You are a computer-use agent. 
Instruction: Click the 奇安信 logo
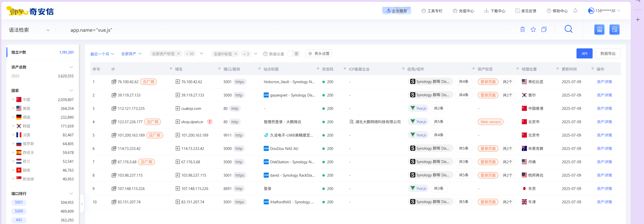pyautogui.click(x=30, y=11)
